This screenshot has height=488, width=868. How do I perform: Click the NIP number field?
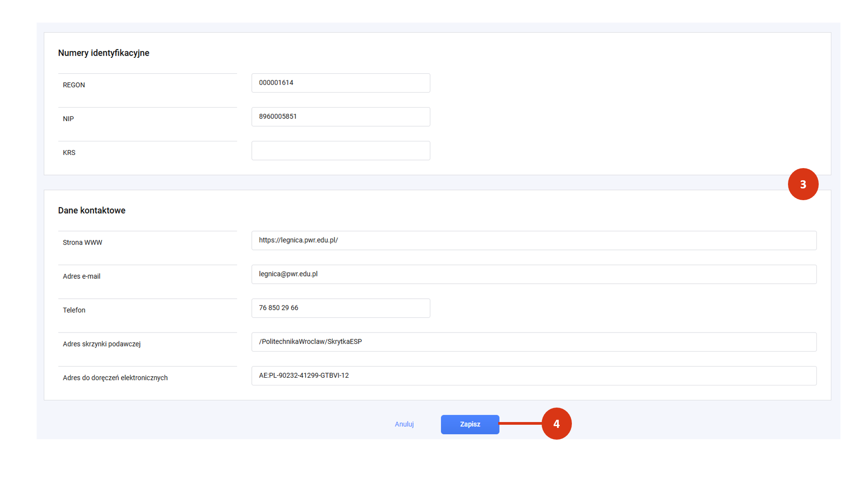coord(340,117)
